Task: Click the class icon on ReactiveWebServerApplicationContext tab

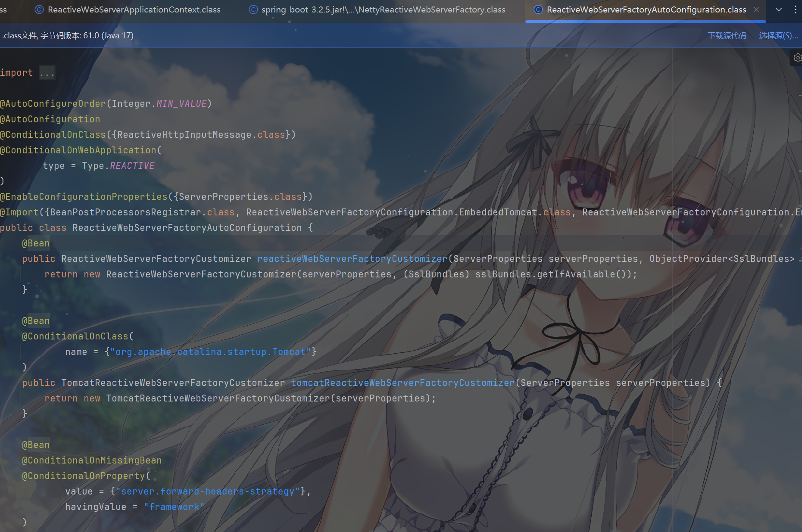Action: [39, 9]
